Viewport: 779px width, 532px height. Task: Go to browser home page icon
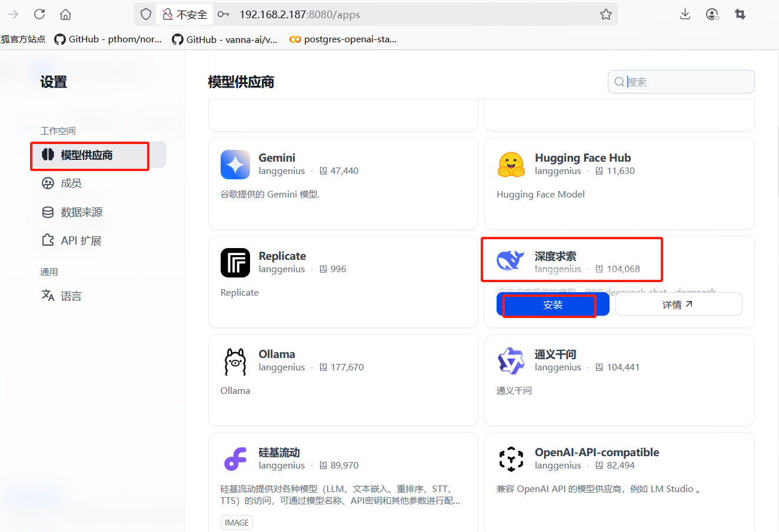(66, 14)
